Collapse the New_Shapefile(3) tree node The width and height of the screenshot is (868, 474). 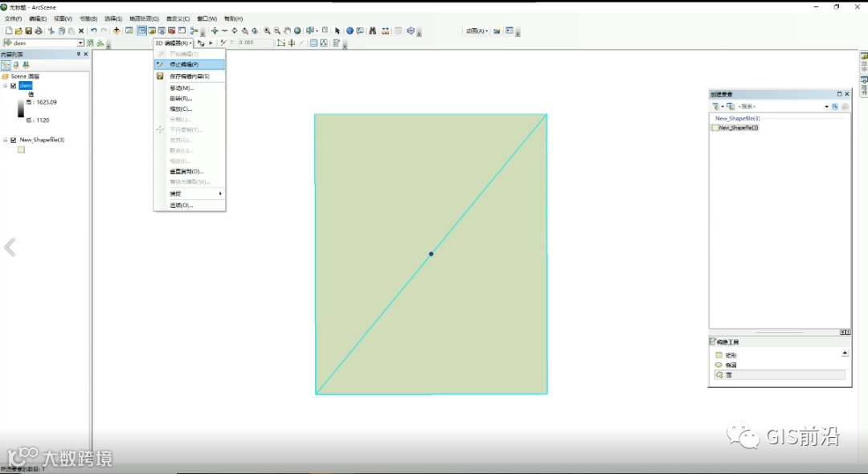pyautogui.click(x=6, y=140)
